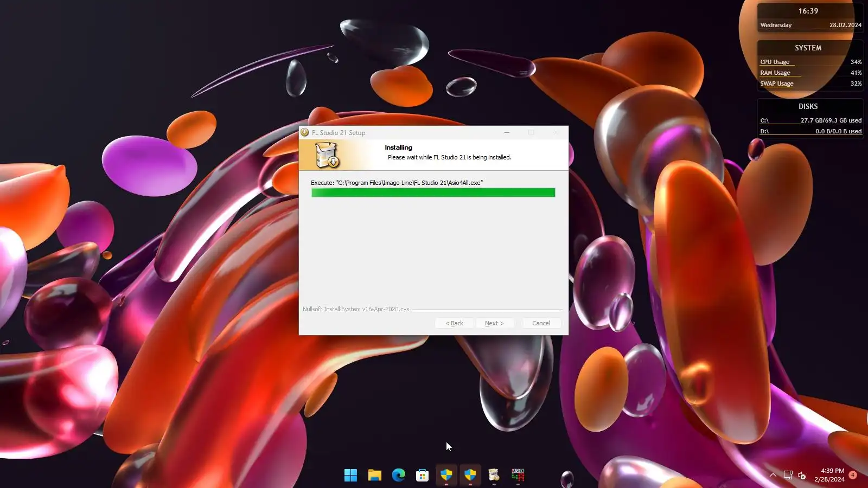
Task: Open the taskbar clock showing 4:39 PM
Action: click(x=829, y=475)
